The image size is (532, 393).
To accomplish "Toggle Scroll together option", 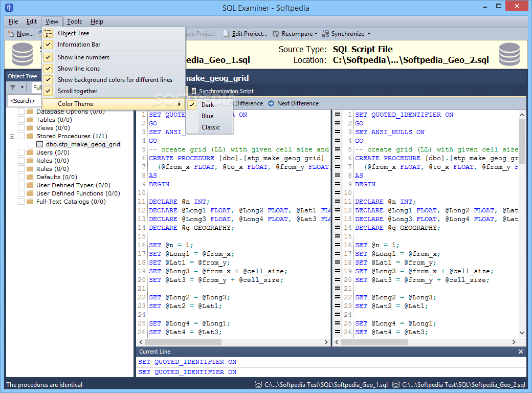I will 114,91.
